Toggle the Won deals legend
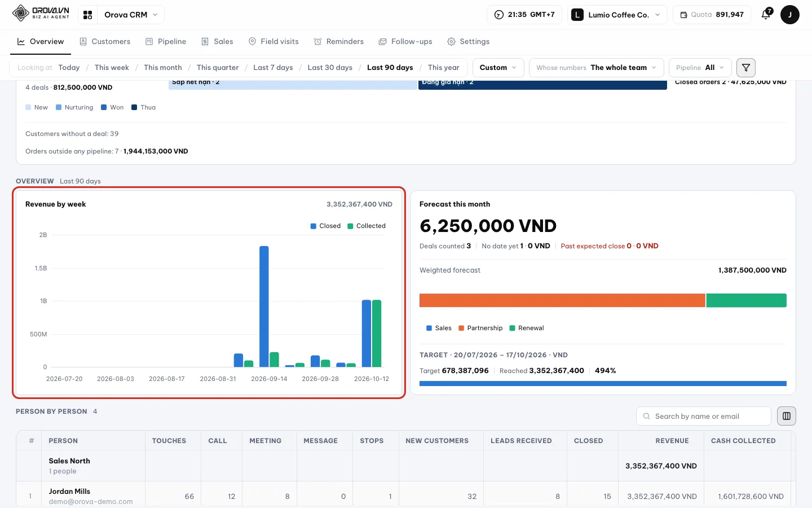The image size is (812, 508). [112, 107]
